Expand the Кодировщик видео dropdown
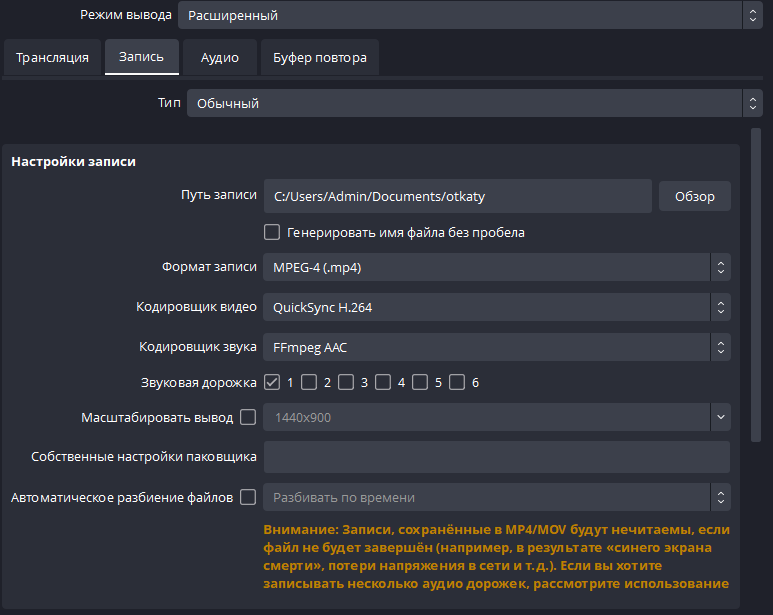Viewport: 773px width, 615px height. tap(496, 307)
